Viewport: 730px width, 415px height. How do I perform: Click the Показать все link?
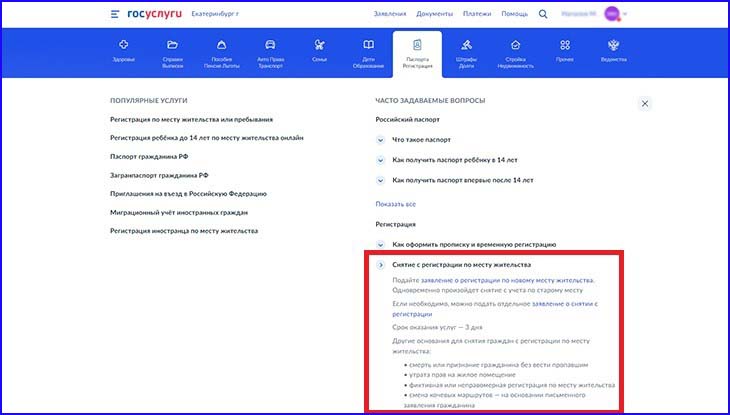[395, 203]
